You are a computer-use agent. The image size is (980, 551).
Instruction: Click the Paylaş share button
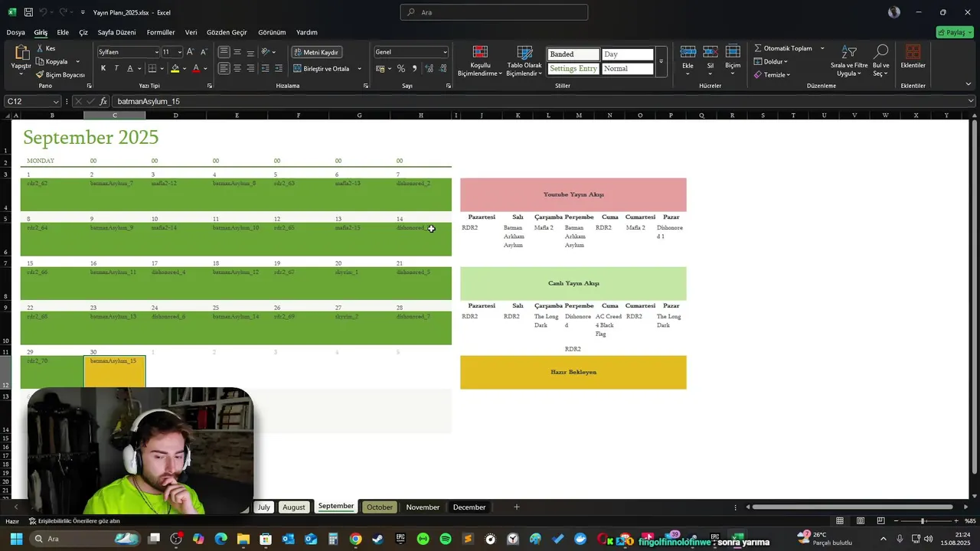pyautogui.click(x=955, y=32)
